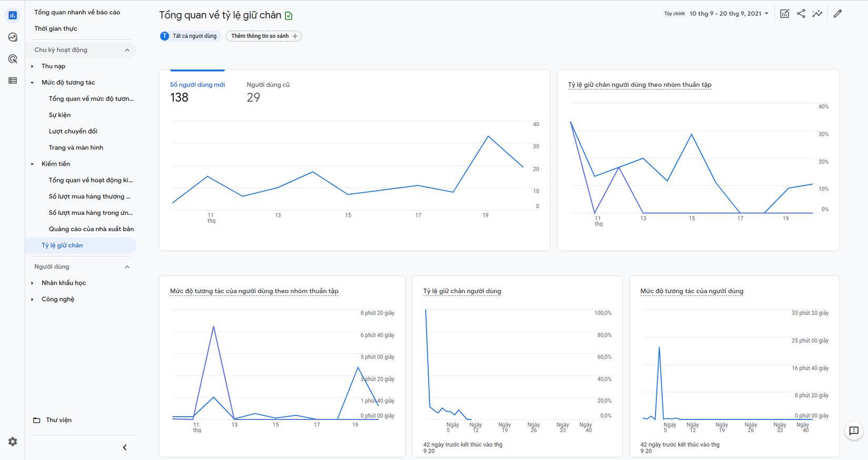Open the Insights sparkline icon
The width and height of the screenshot is (868, 460).
[817, 14]
